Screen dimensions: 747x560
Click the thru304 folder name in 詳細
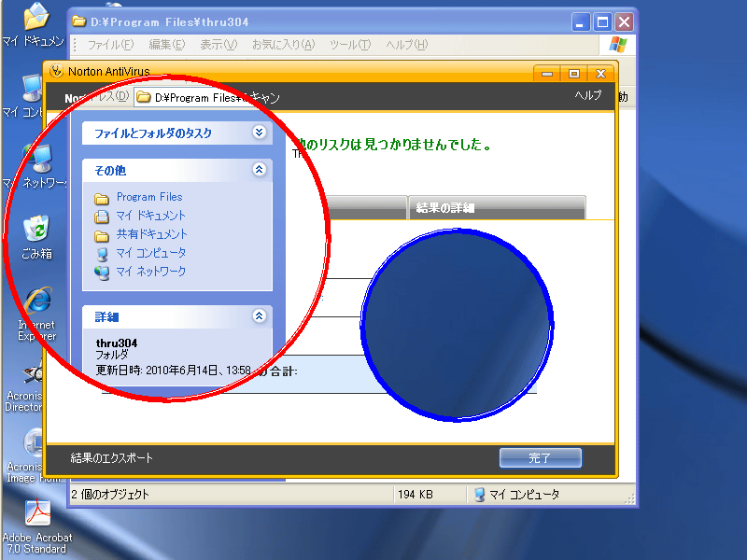(x=117, y=343)
